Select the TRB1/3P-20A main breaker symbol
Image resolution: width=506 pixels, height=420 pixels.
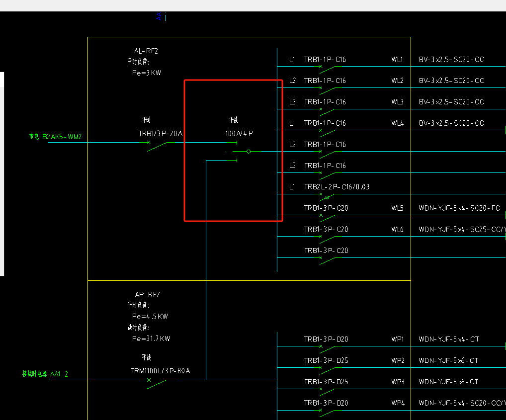[x=157, y=146]
